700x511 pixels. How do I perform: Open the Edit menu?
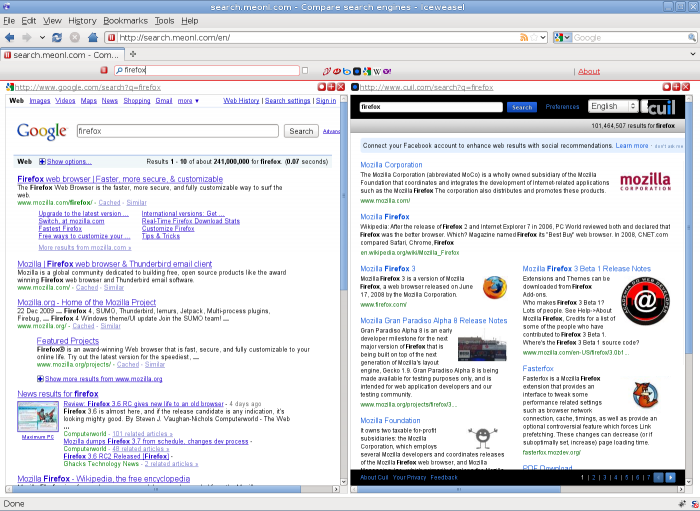pyautogui.click(x=29, y=21)
